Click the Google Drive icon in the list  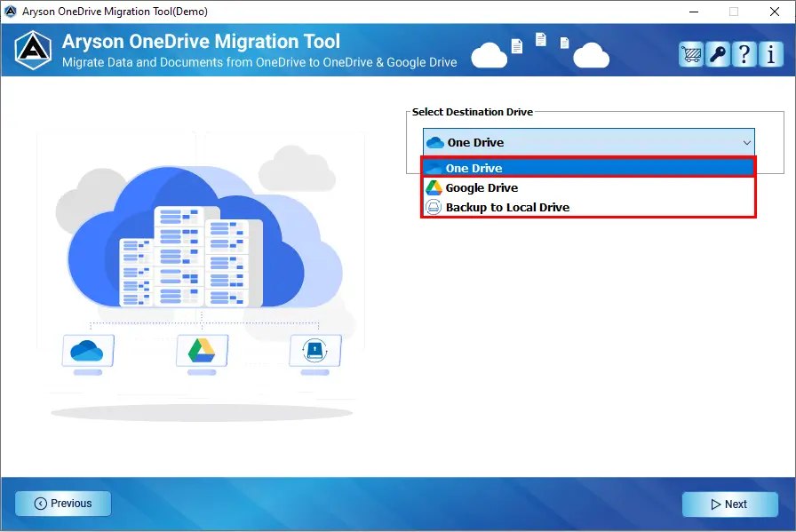click(434, 187)
